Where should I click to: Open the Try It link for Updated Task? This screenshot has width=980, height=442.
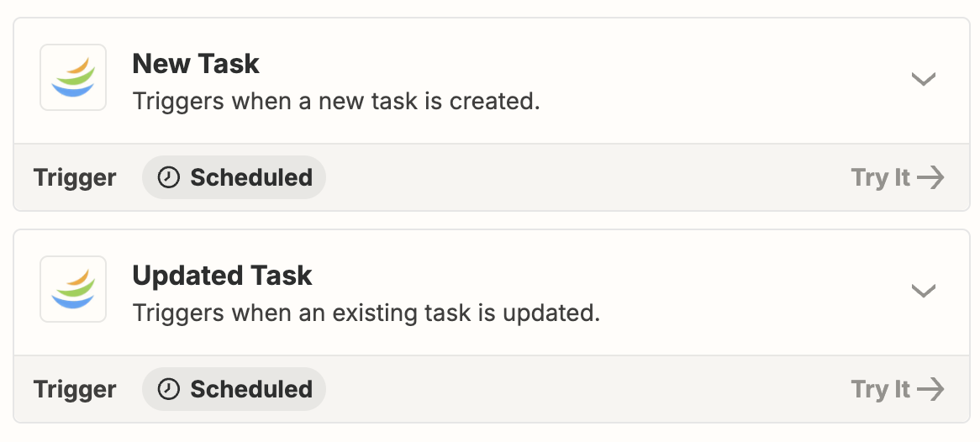point(898,390)
